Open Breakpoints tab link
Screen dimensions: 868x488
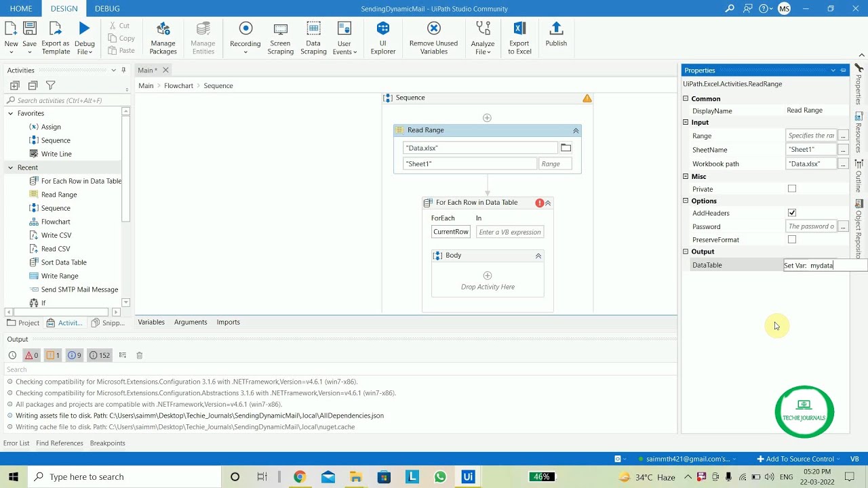pos(108,443)
